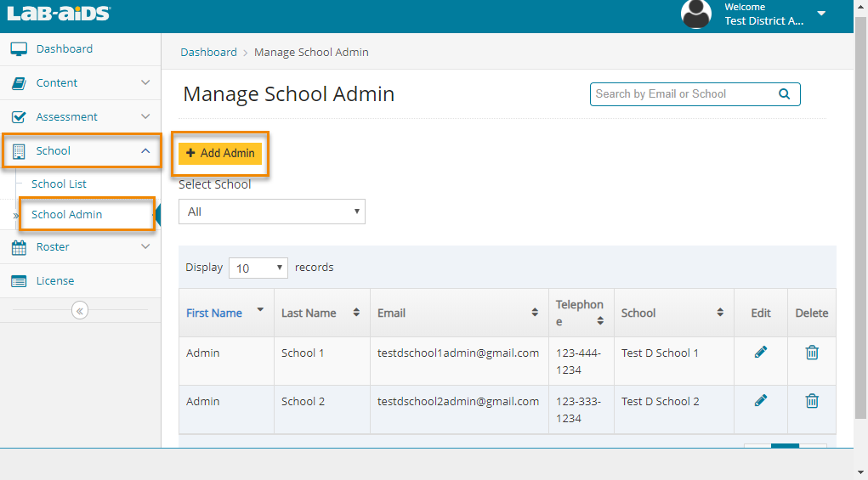
Task: Open the Dashboard sidebar item
Action: pos(64,48)
